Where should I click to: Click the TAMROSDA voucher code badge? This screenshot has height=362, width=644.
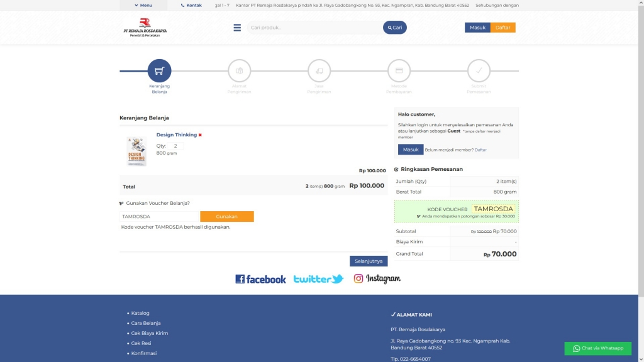coord(493,209)
